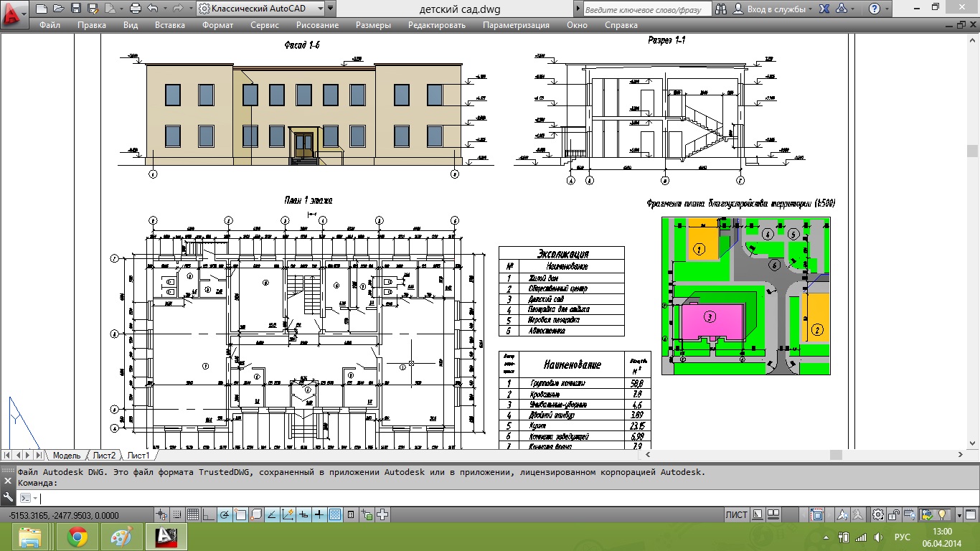Open the redo history dropdown arrow
Viewport: 980px width, 551px height.
click(x=191, y=9)
